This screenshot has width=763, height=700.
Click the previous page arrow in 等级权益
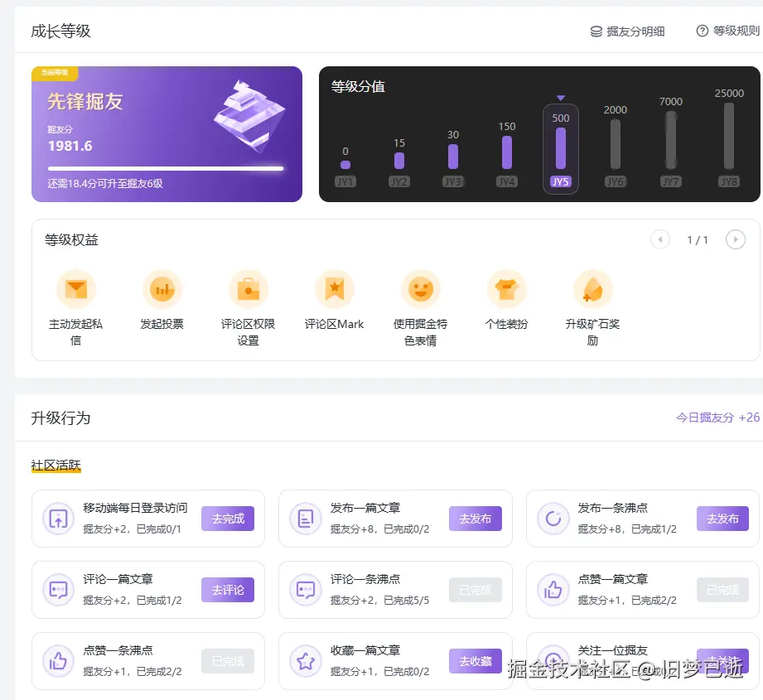[x=659, y=239]
